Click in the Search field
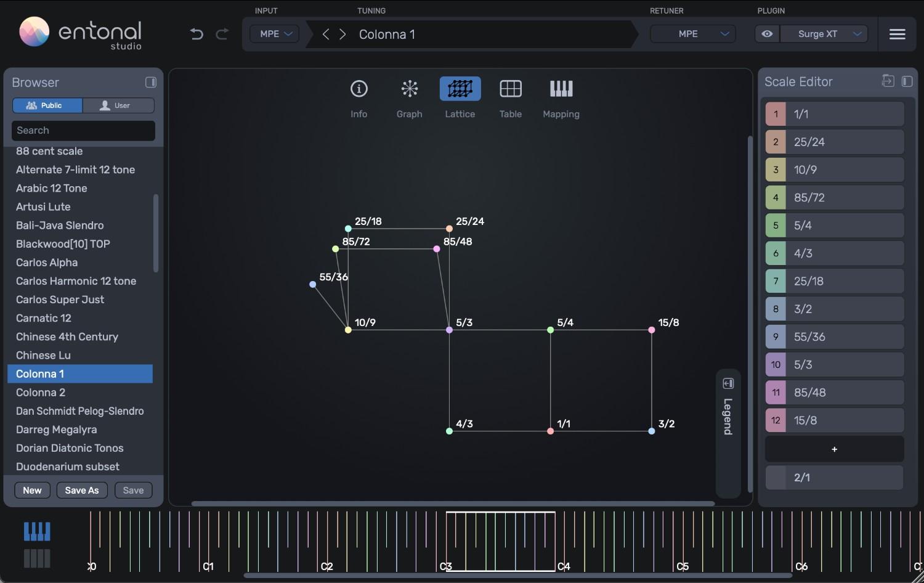The height and width of the screenshot is (583, 924). pos(83,130)
